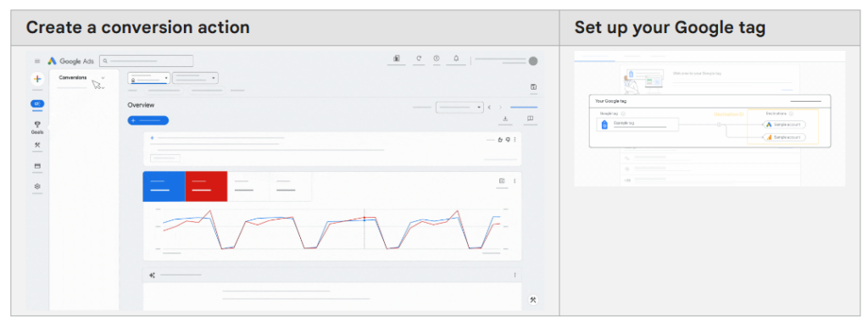Image resolution: width=868 pixels, height=322 pixels.
Task: Click the info icon next to Destinations label
Action: (x=791, y=114)
